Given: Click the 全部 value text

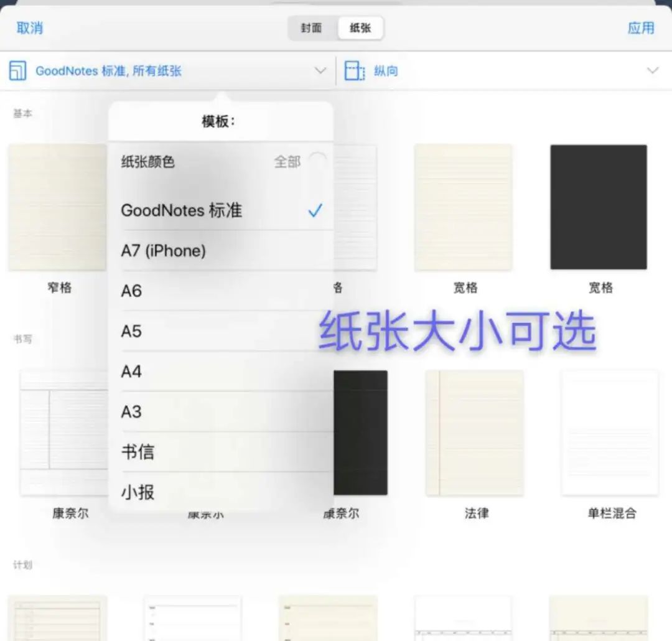Looking at the screenshot, I should coord(287,162).
